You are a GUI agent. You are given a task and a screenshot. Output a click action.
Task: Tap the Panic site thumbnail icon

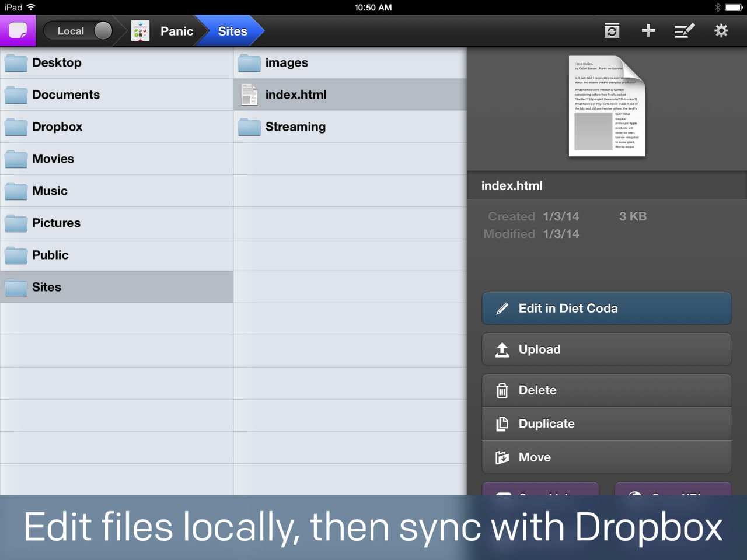coord(140,31)
